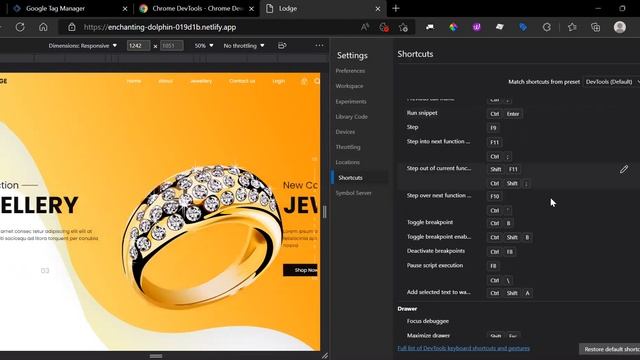
Task: Open a new browser tab
Action: pyautogui.click(x=396, y=9)
